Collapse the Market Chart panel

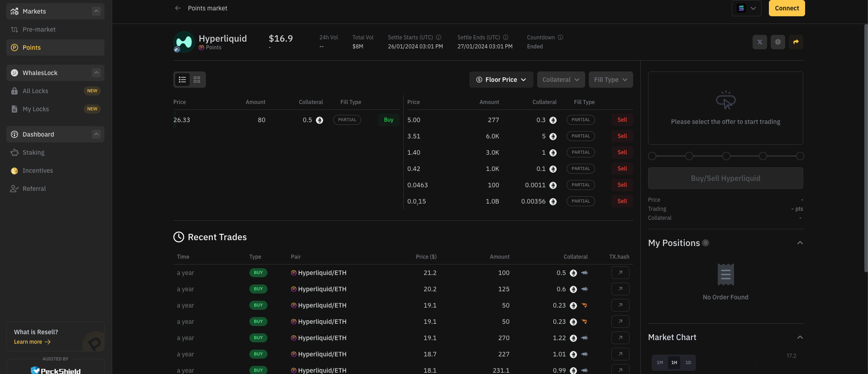(800, 337)
